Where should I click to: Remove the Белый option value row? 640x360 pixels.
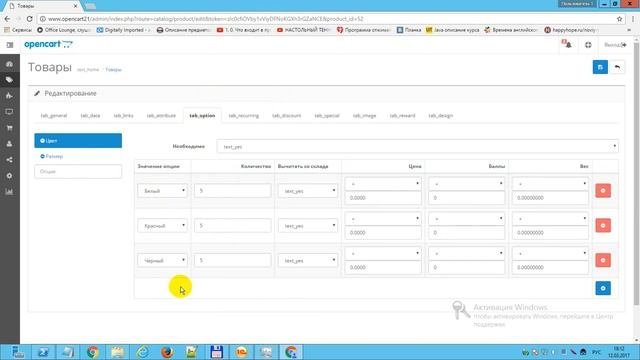(603, 191)
